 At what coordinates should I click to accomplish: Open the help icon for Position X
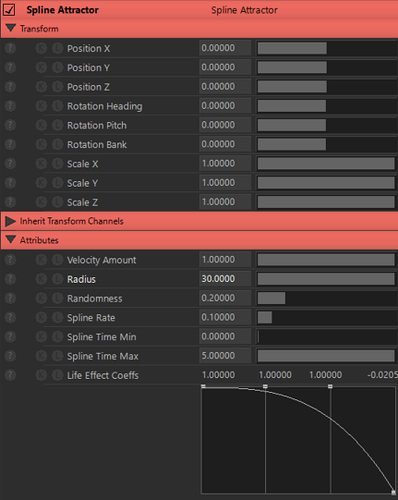click(x=10, y=48)
